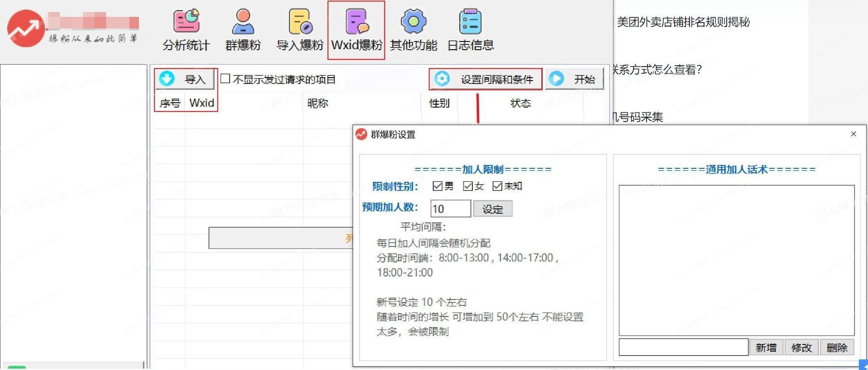Click the 预期加人数 number field

click(451, 209)
